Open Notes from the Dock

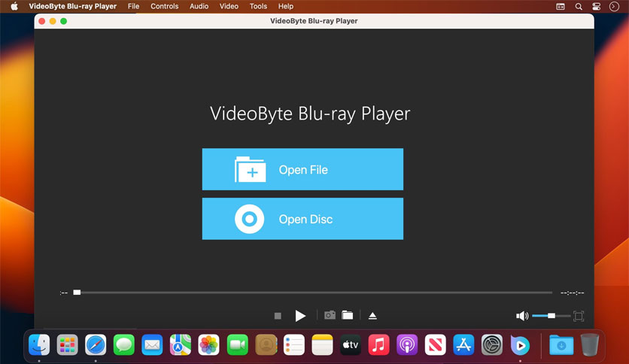click(322, 344)
